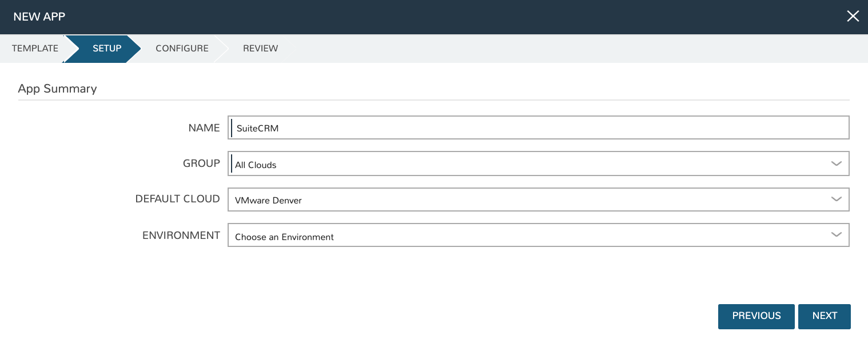Click the App Summary section heading
Viewport: 868px width, 343px height.
coord(57,89)
